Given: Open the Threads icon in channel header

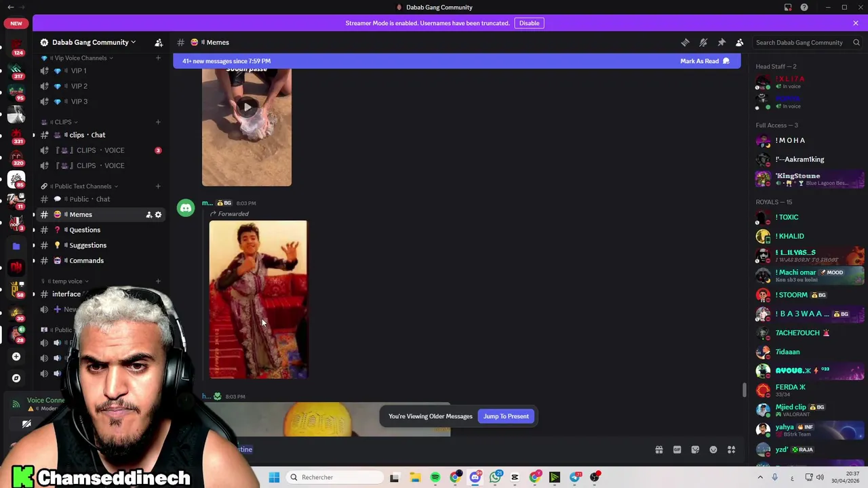Looking at the screenshot, I should tap(685, 42).
